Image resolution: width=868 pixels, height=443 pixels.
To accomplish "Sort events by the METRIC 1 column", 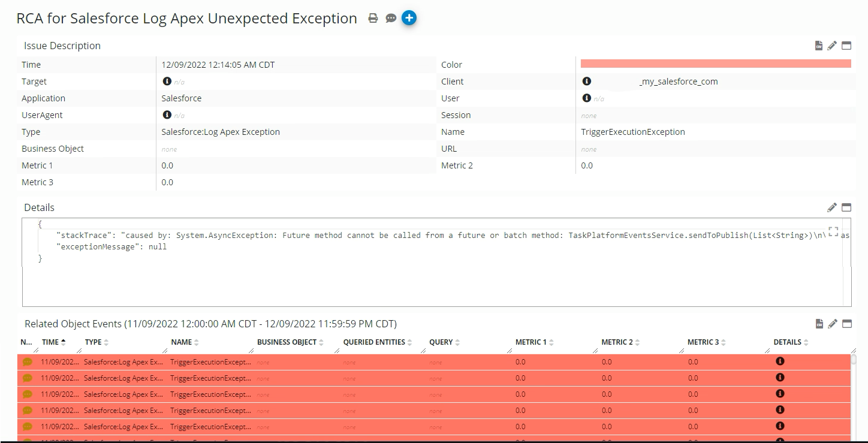I will tap(550, 342).
